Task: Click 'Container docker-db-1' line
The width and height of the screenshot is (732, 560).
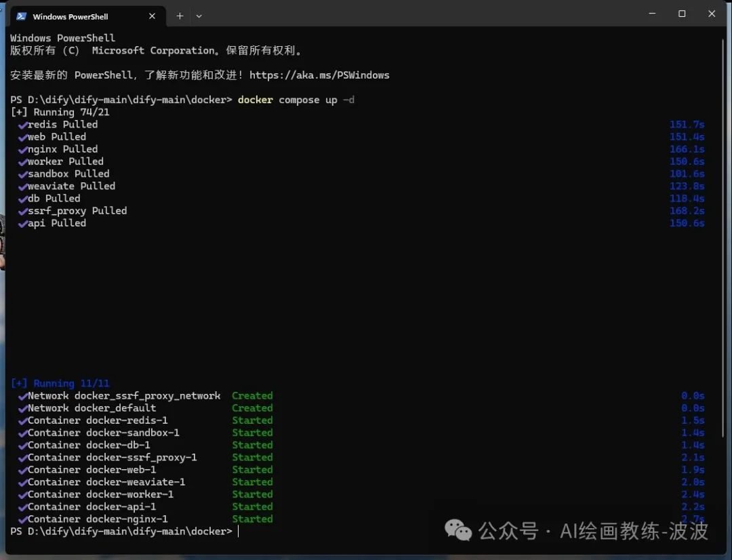Action: 85,445
